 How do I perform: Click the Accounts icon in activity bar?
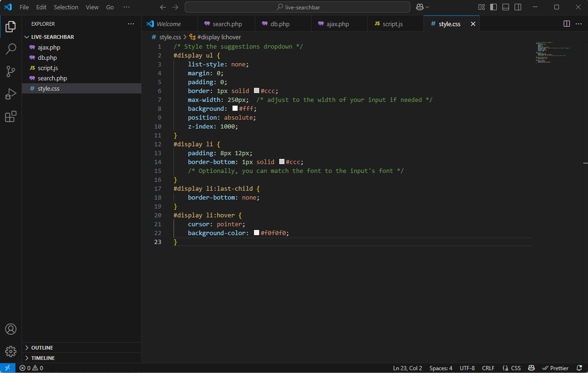click(11, 329)
